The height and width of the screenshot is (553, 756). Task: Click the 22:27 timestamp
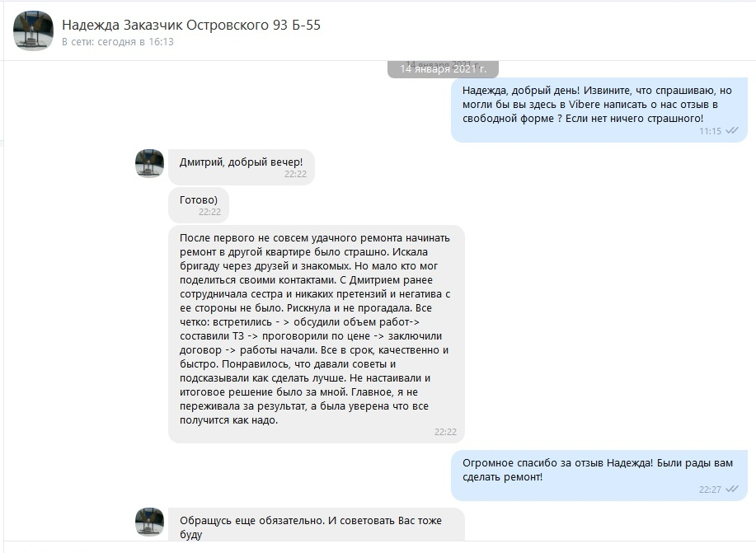click(x=710, y=490)
